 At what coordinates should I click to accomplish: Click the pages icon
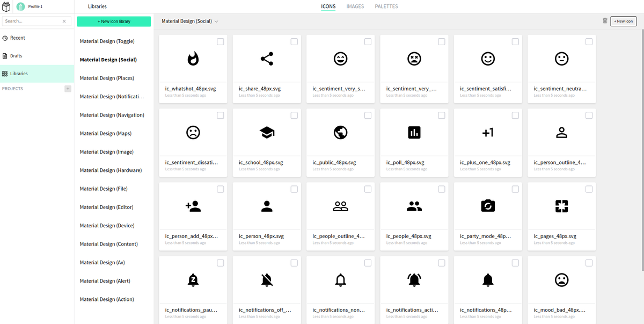[x=561, y=206]
